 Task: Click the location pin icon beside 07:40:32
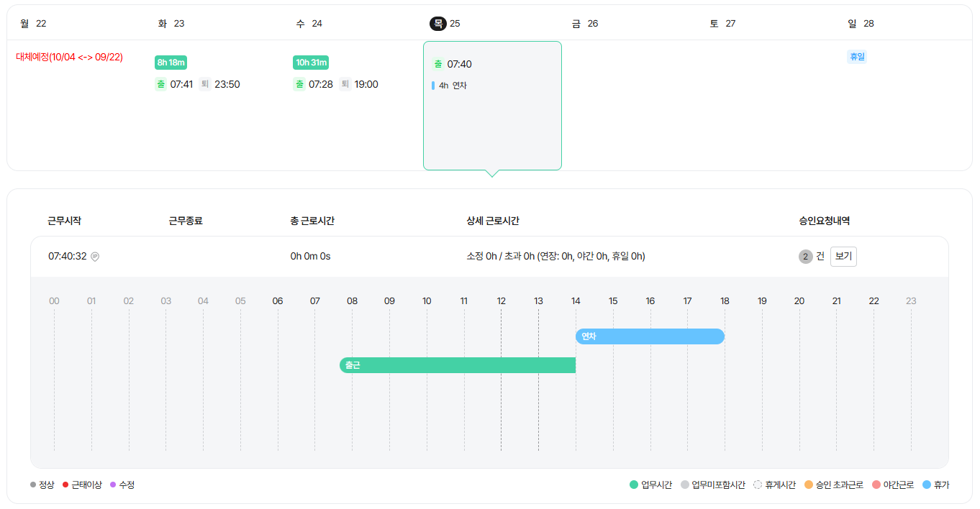[95, 257]
